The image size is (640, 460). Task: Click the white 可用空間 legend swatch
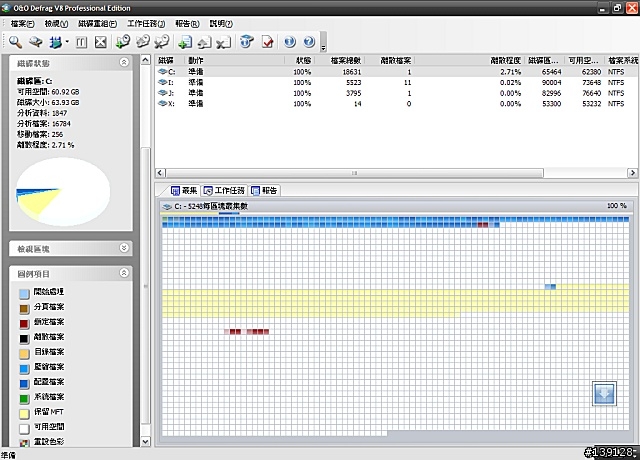point(24,429)
